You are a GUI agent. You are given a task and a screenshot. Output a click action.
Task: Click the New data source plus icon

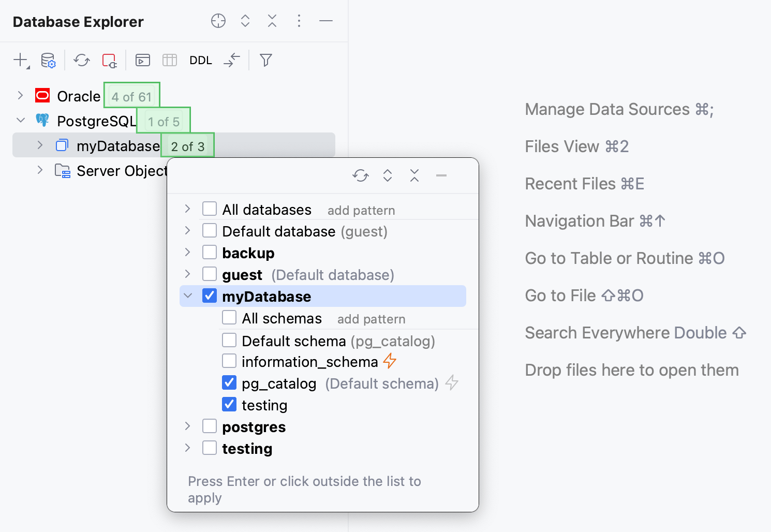[x=20, y=60]
